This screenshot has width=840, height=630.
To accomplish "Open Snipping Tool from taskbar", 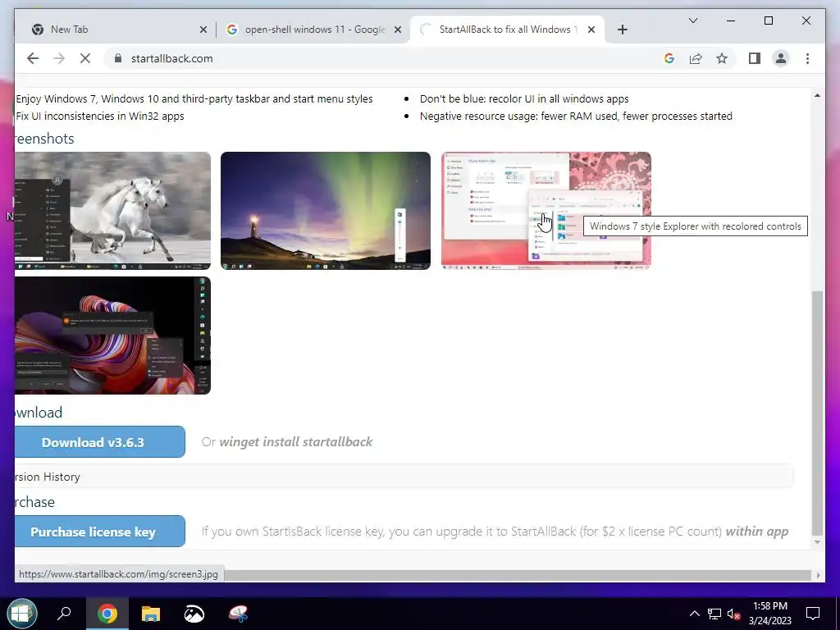I will click(238, 614).
